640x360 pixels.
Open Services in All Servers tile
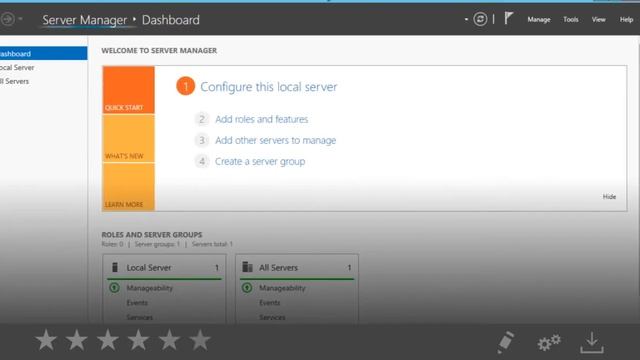tap(272, 317)
